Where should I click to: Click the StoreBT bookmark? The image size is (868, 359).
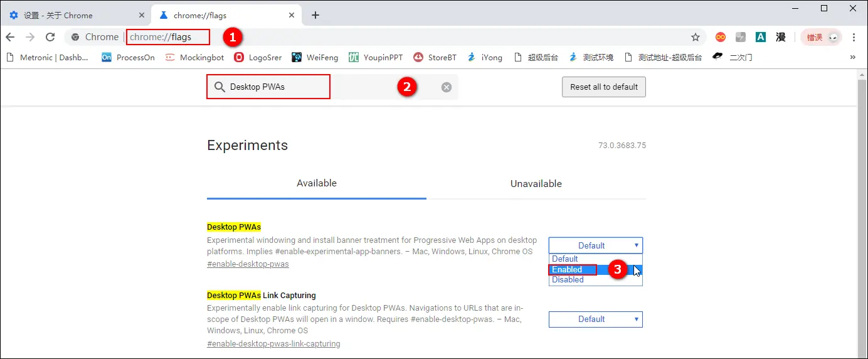tap(435, 57)
